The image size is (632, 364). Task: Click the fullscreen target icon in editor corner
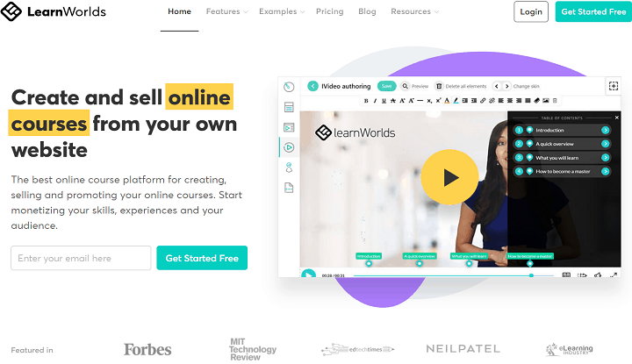(613, 86)
